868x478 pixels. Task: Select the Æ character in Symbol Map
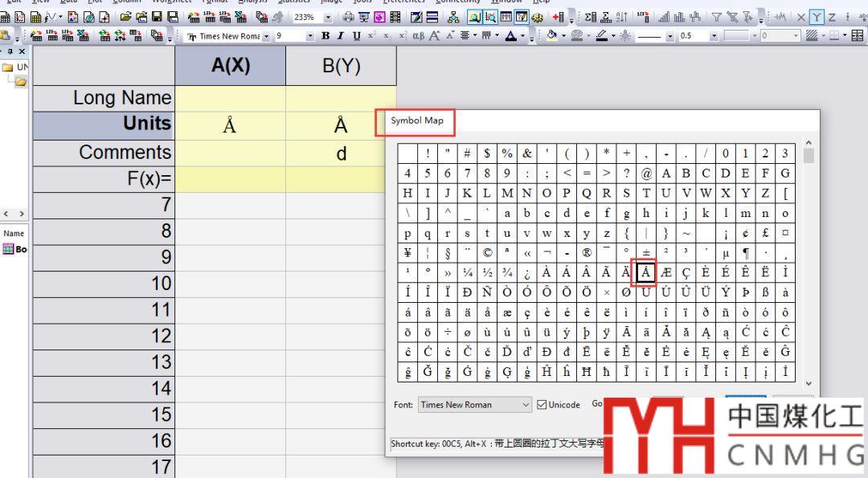pyautogui.click(x=666, y=272)
